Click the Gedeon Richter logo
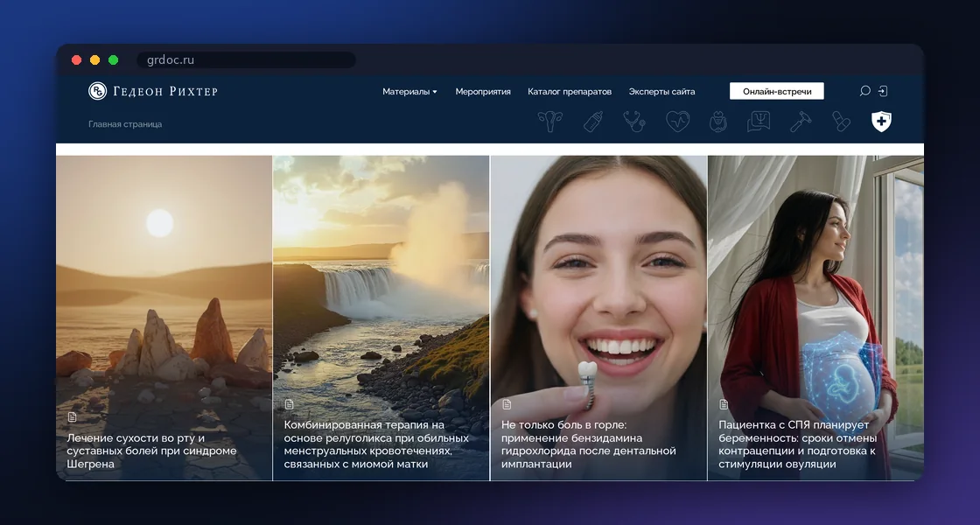 tap(153, 91)
